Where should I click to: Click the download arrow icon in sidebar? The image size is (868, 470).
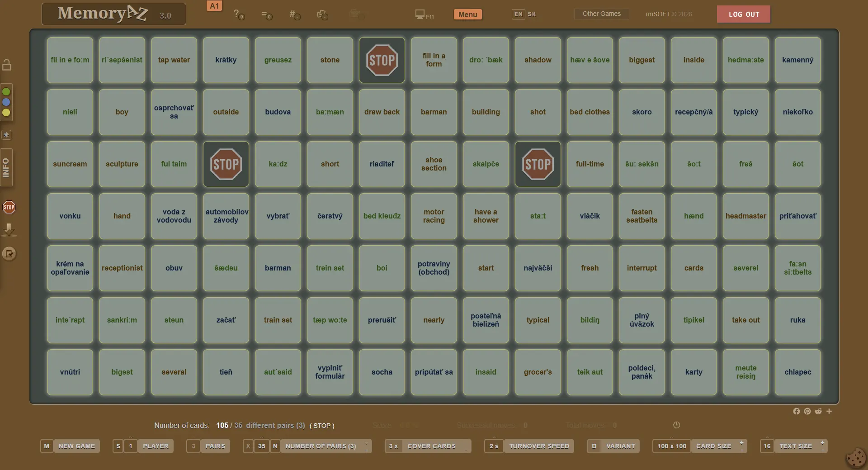click(9, 230)
